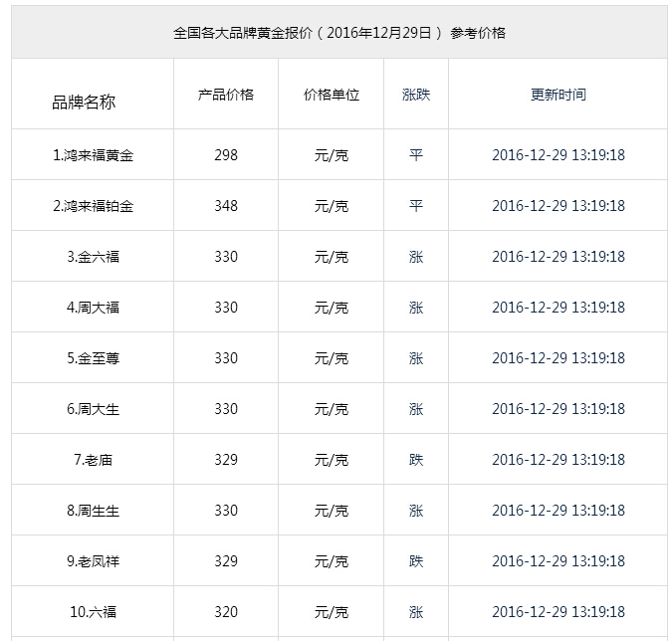Click 元/克 unit in 周生生 row
This screenshot has width=672, height=641.
332,511
